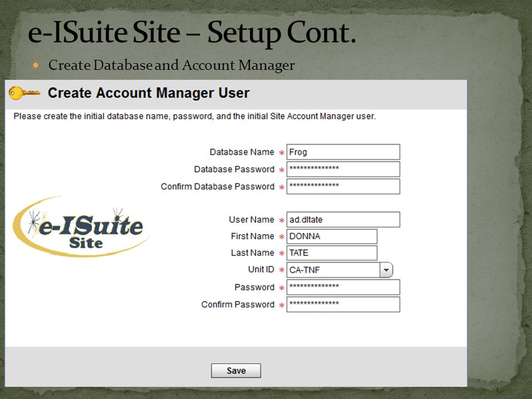
Task: Click the slide title 'e-ISuite Site – Setup Cont.'
Action: pyautogui.click(x=192, y=33)
